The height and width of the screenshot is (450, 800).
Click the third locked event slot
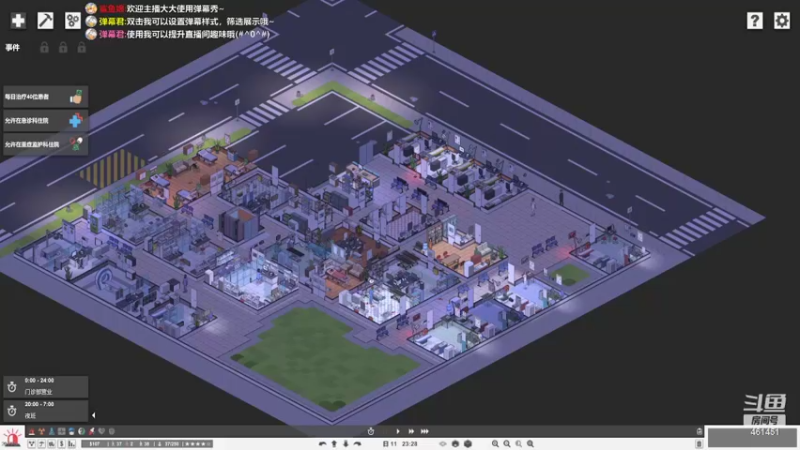click(x=81, y=47)
